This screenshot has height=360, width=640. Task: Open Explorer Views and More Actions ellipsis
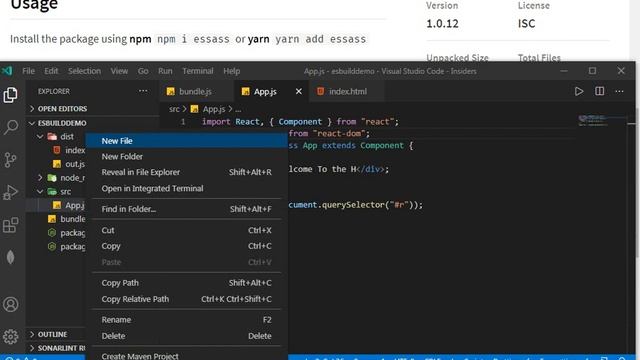[x=143, y=91]
